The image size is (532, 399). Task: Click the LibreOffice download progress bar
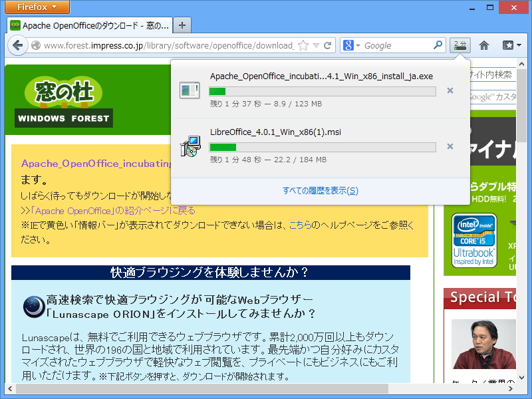323,145
